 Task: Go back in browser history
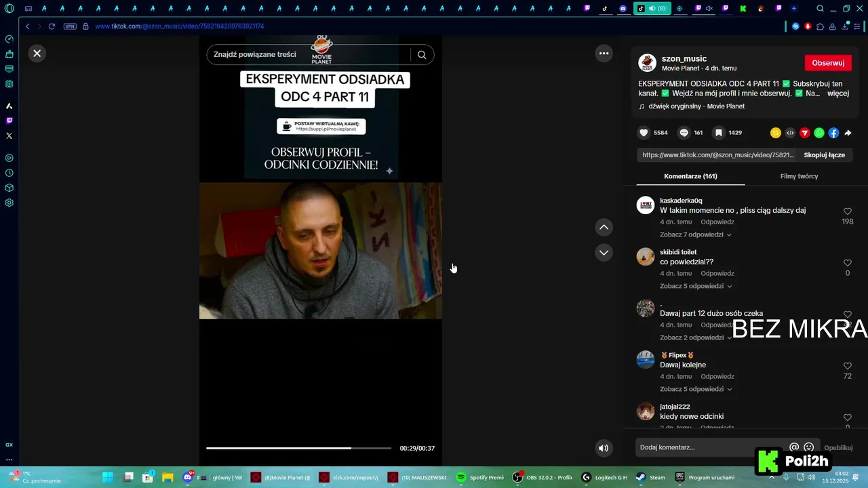tap(27, 26)
